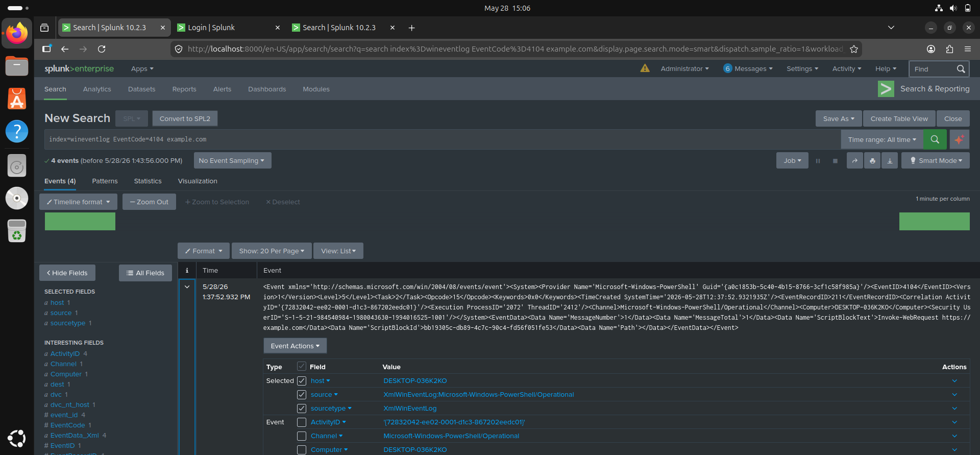Open the Ubuntu Help dock icon

pyautogui.click(x=17, y=131)
